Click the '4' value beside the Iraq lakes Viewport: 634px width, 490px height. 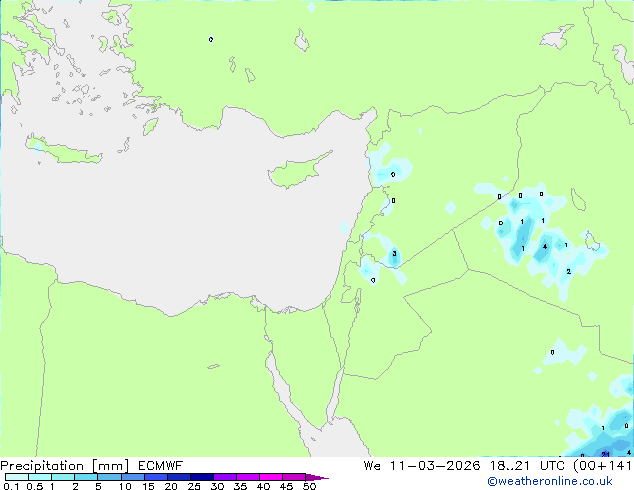[x=545, y=246]
